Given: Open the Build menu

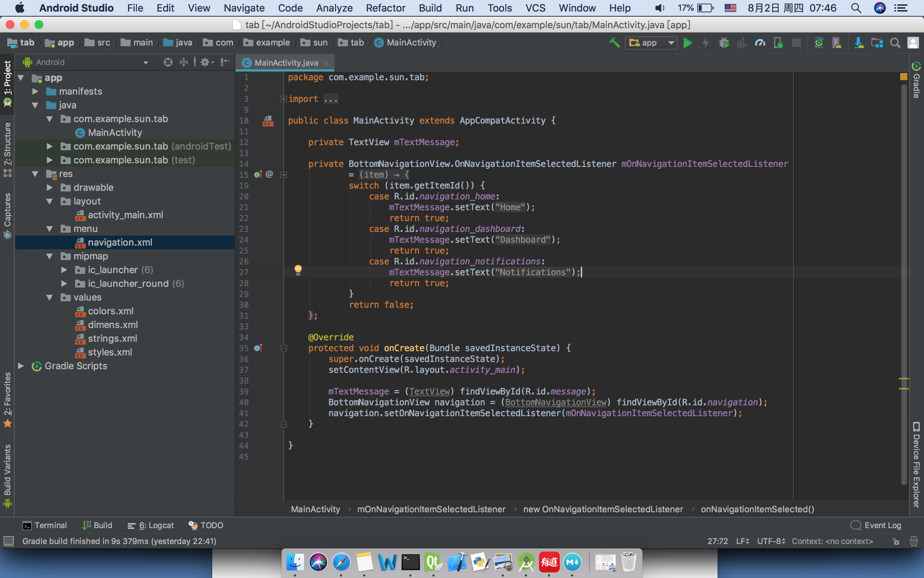Looking at the screenshot, I should tap(430, 8).
